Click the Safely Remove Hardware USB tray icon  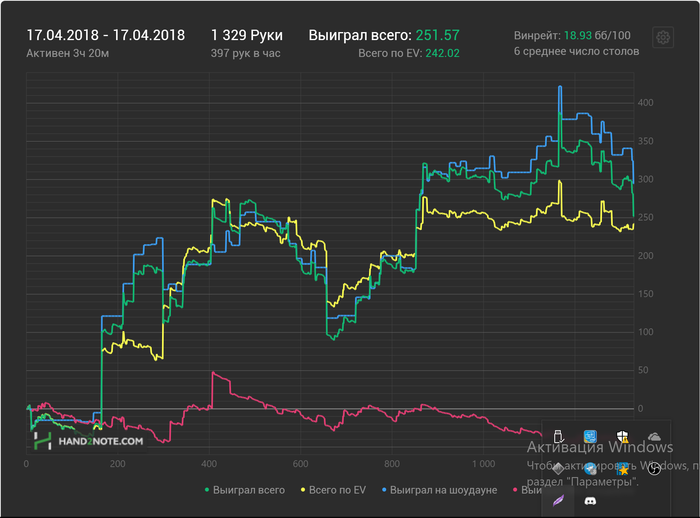(558, 436)
